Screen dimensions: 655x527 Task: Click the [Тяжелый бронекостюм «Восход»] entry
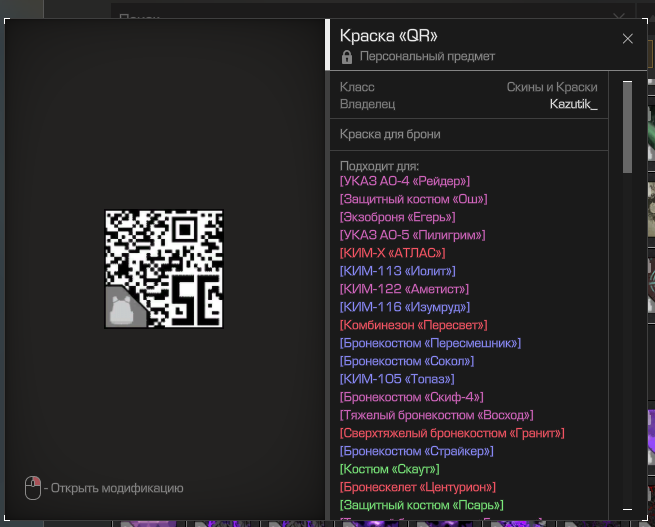pyautogui.click(x=437, y=415)
